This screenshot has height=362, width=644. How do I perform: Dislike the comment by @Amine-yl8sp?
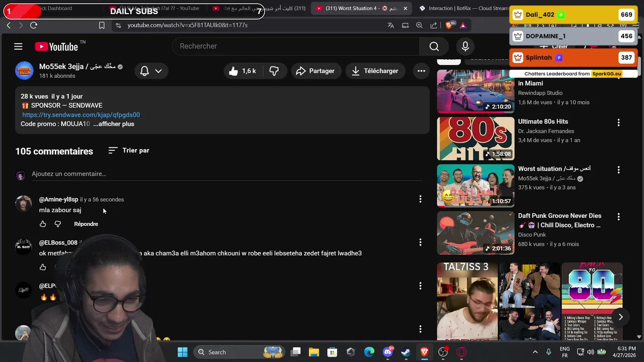(58, 224)
